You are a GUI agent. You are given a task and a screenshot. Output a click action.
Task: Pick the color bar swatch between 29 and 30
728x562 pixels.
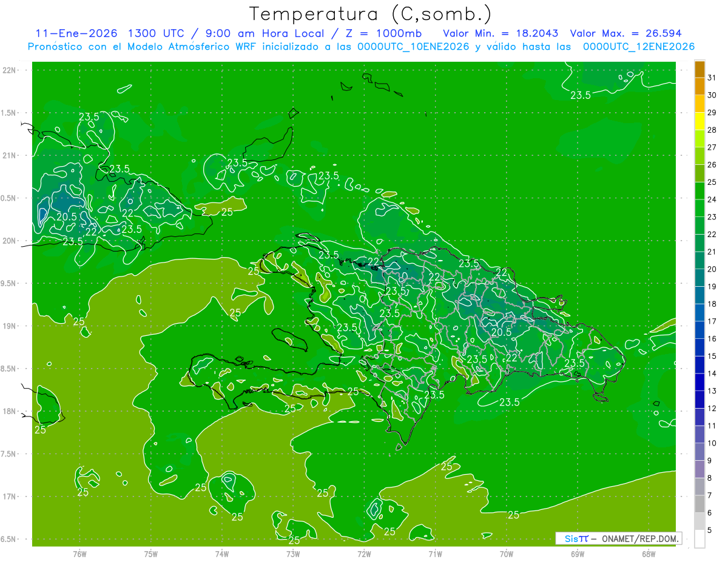699,104
